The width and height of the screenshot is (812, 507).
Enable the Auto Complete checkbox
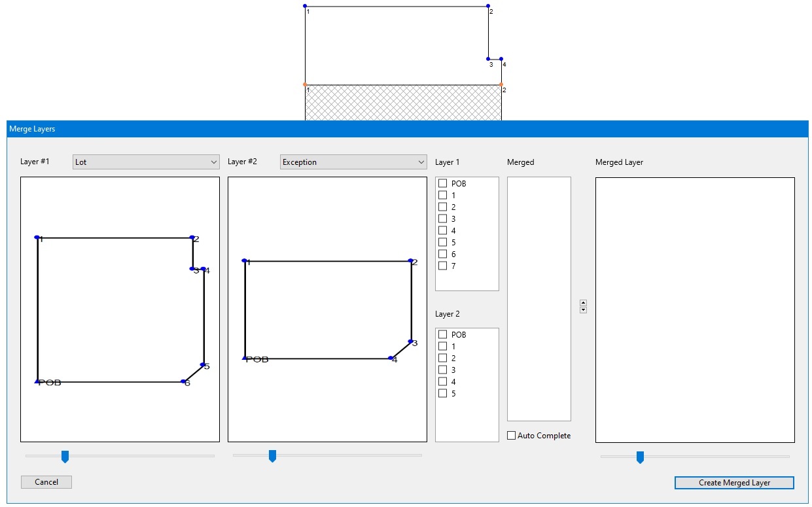point(512,436)
